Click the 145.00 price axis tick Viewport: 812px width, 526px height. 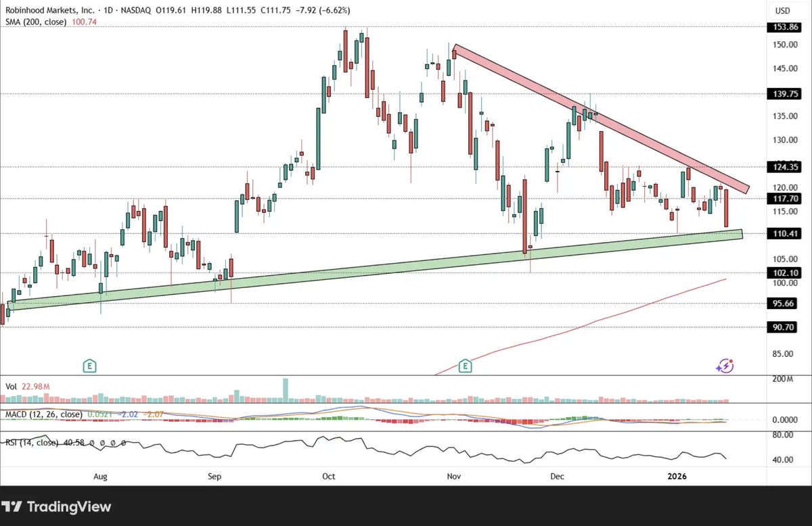point(785,68)
